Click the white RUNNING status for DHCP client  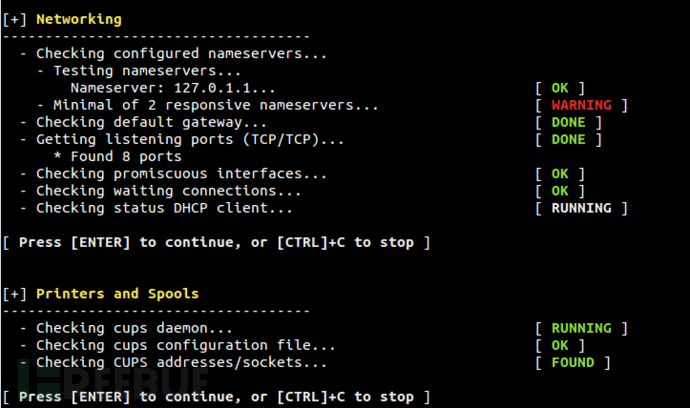point(581,208)
